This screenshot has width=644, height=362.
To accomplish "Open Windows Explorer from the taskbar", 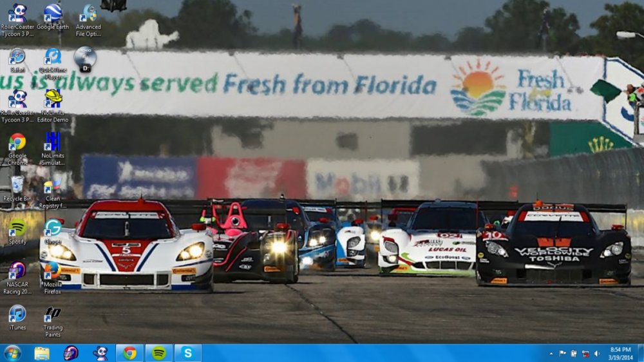I will [x=41, y=354].
